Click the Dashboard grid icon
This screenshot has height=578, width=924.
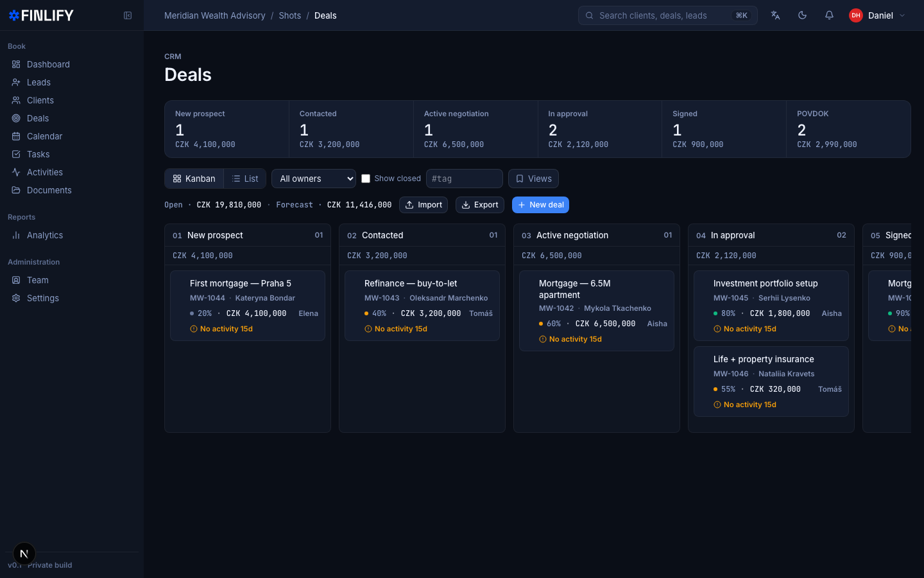coord(16,64)
